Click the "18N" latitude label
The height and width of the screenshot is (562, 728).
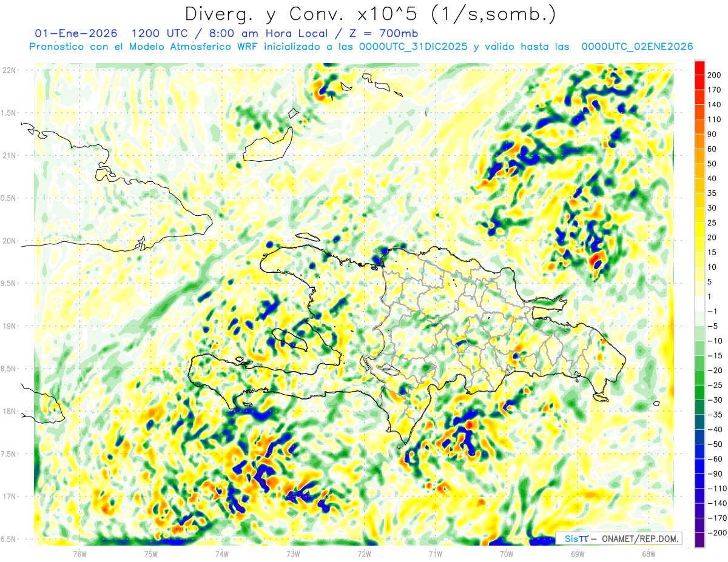[9, 411]
